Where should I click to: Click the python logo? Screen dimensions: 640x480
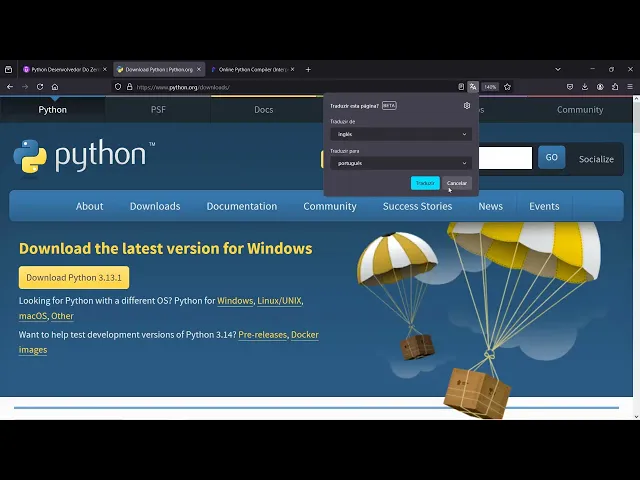pyautogui.click(x=84, y=156)
